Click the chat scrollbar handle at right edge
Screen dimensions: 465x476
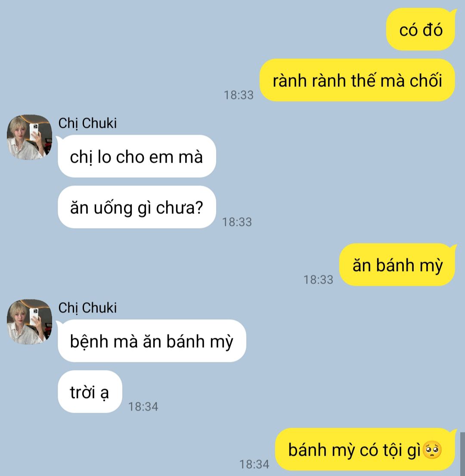462,454
